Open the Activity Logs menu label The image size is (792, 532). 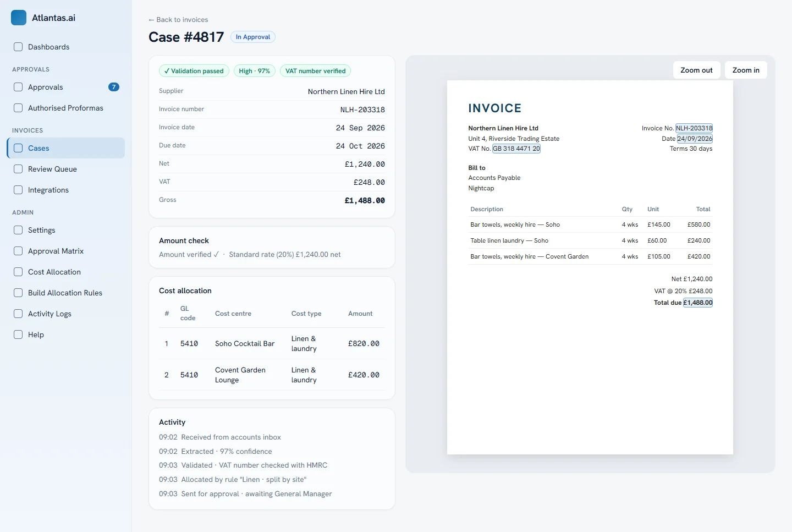(50, 314)
